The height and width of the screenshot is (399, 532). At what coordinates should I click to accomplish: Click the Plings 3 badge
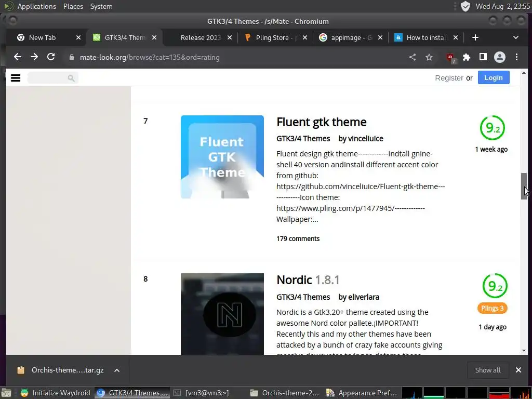click(x=493, y=308)
